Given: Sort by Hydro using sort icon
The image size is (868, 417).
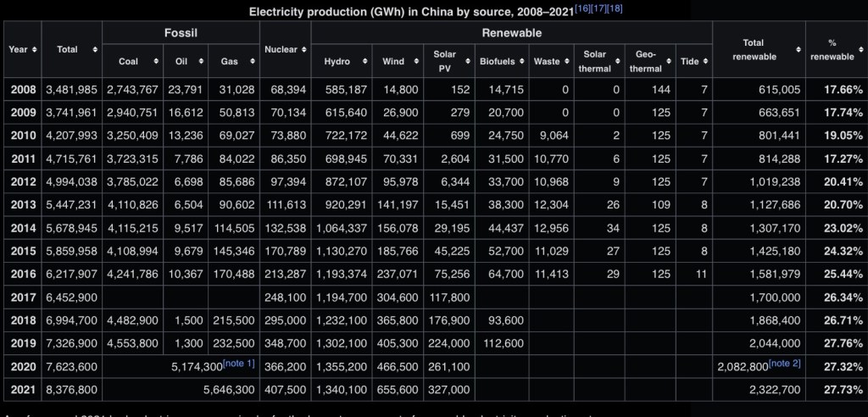Looking at the screenshot, I should pos(364,62).
